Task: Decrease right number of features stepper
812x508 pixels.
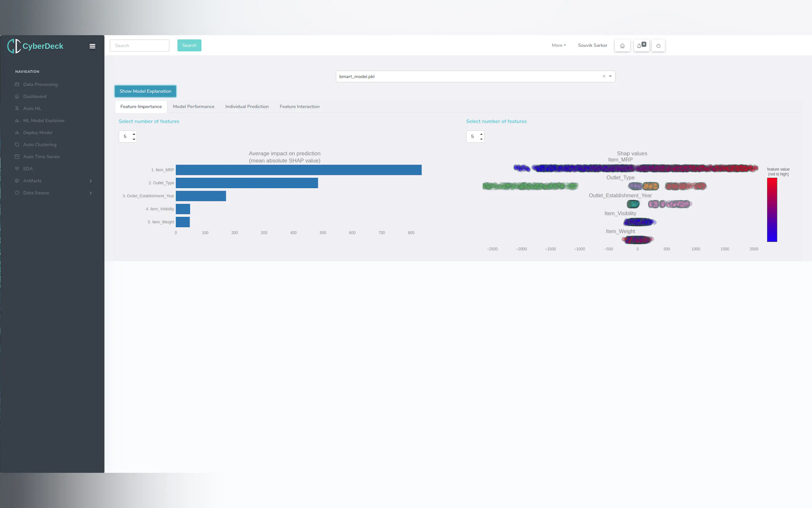Action: click(481, 139)
